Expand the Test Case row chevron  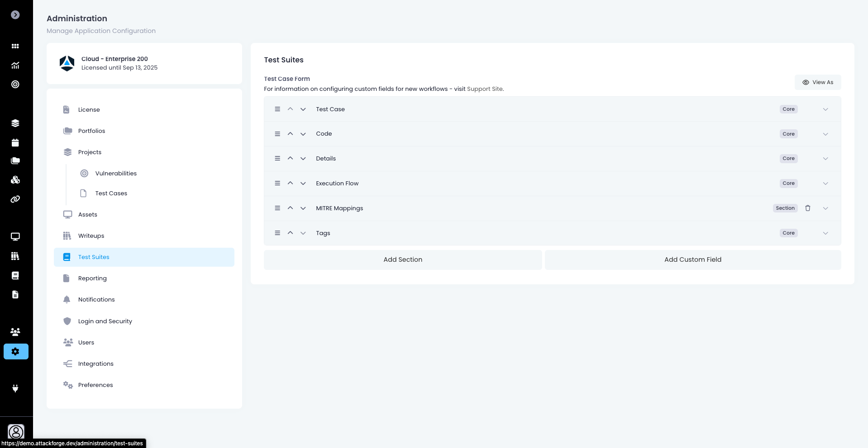(825, 109)
